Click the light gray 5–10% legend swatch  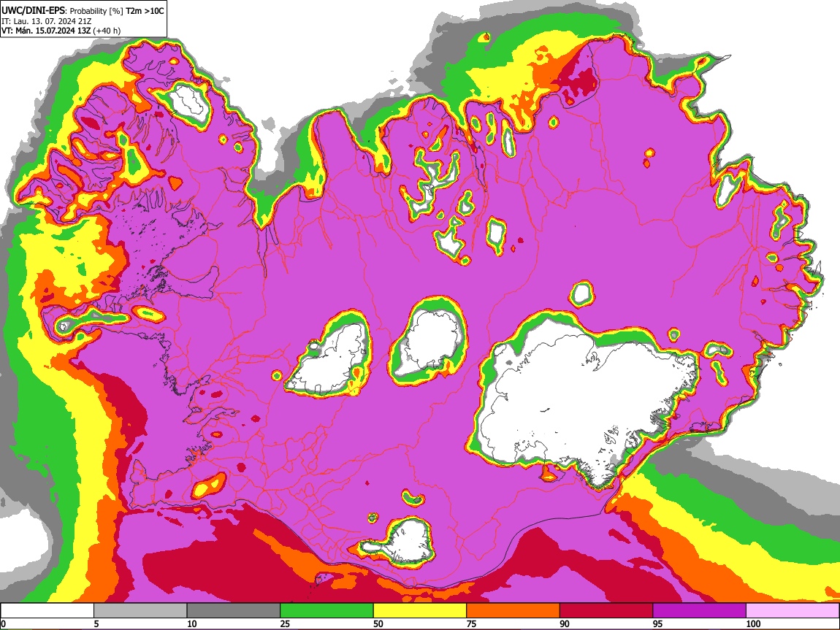pos(140,610)
